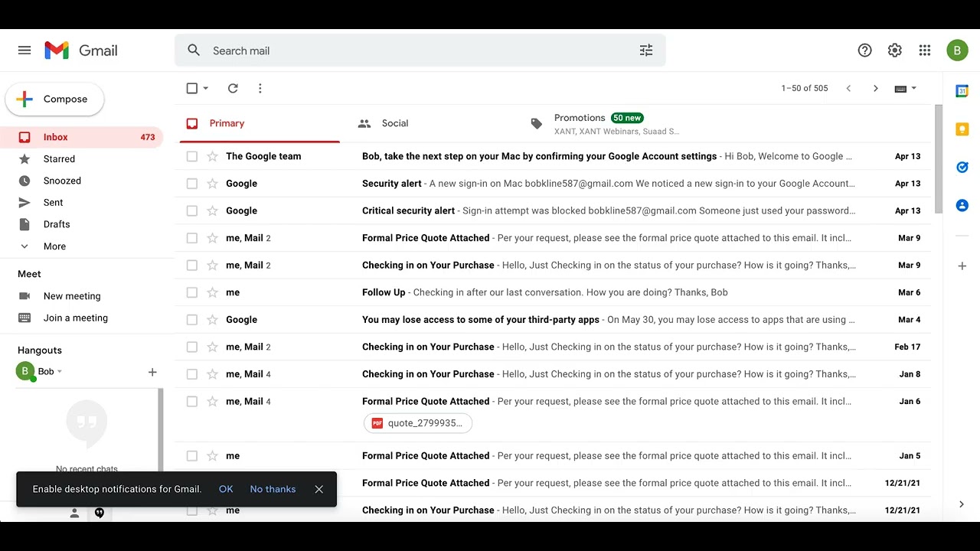Viewport: 980px width, 551px height.
Task: Hide the side panel arrow
Action: pos(962,504)
